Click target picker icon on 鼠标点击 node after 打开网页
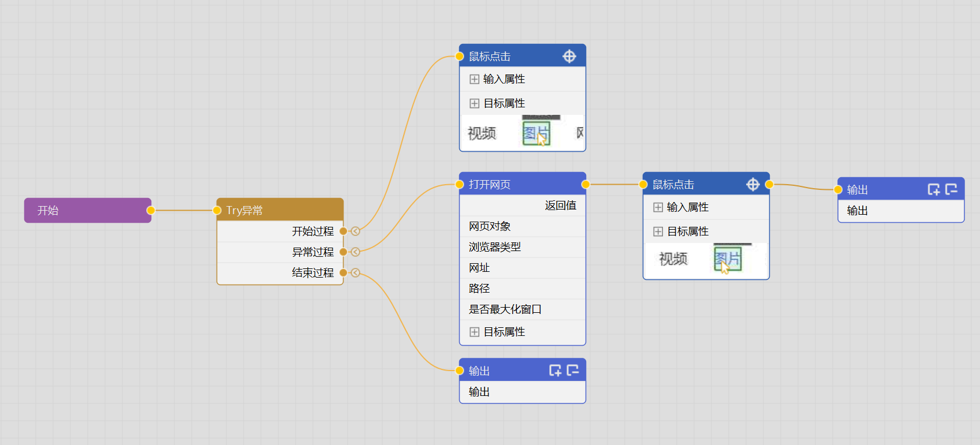The width and height of the screenshot is (980, 445). pyautogui.click(x=753, y=184)
